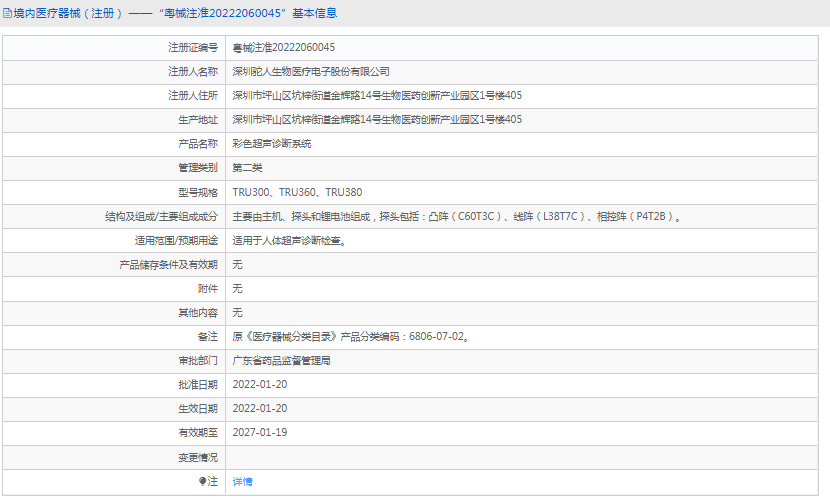Click the 管理类别 label

(198, 168)
